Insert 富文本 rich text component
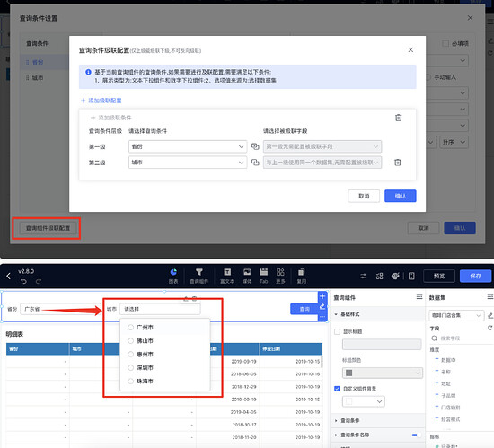This screenshot has height=448, width=494. 227,272
